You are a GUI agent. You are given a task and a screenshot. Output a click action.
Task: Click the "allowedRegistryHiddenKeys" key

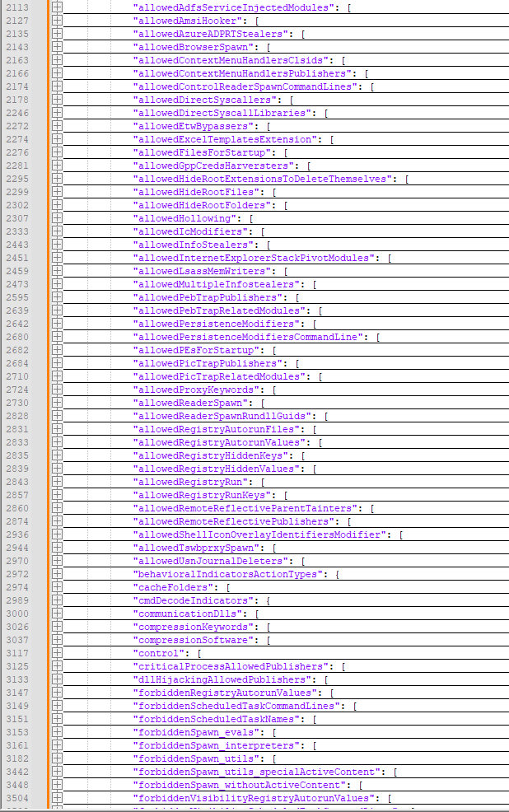pos(215,455)
